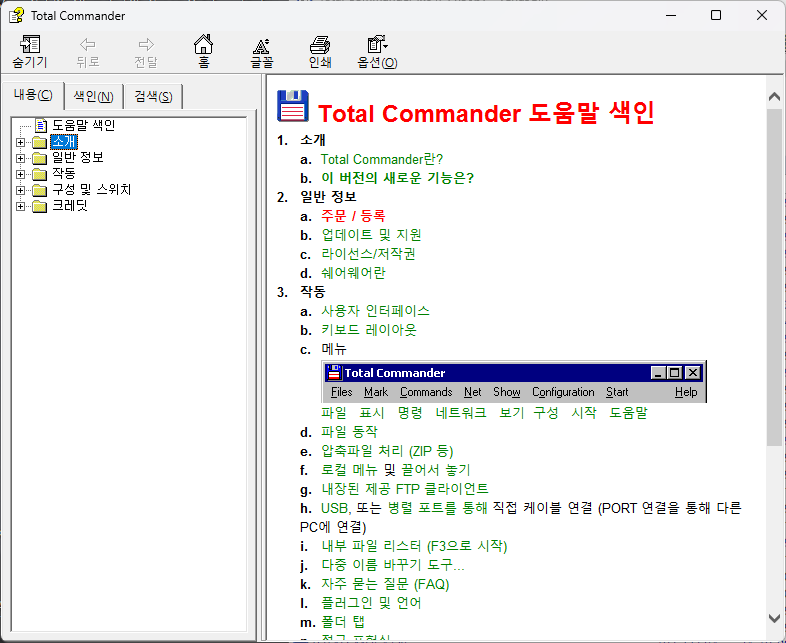Screen dimensions: 786x643
Task: Click the Files menu in embedded screenshot
Action: [x=341, y=392]
